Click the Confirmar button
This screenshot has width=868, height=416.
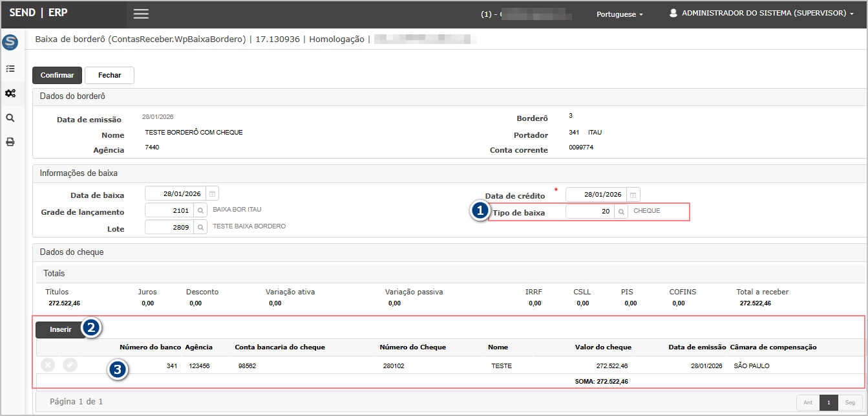point(58,75)
